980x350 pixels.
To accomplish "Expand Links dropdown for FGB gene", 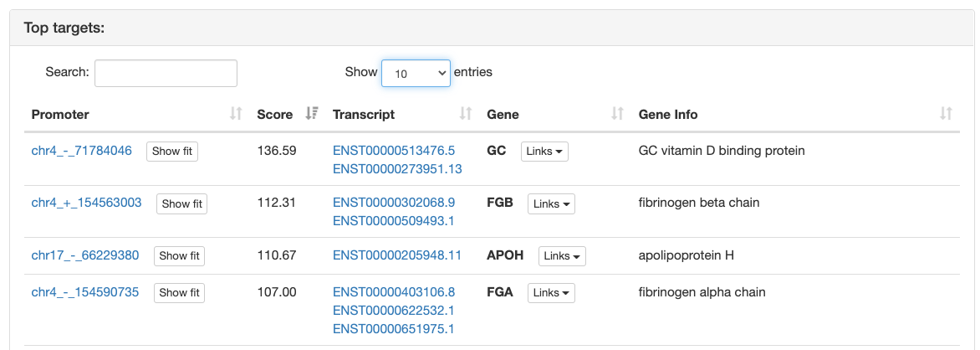I will coord(551,203).
